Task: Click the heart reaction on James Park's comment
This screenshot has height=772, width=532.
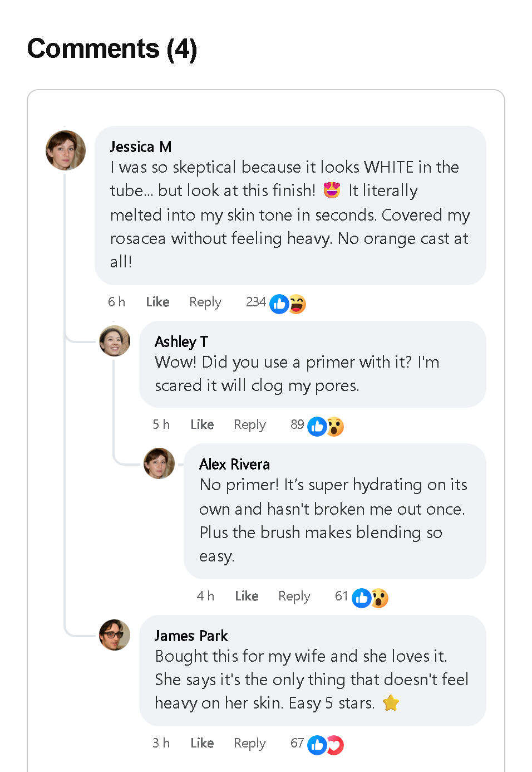Action: (336, 745)
